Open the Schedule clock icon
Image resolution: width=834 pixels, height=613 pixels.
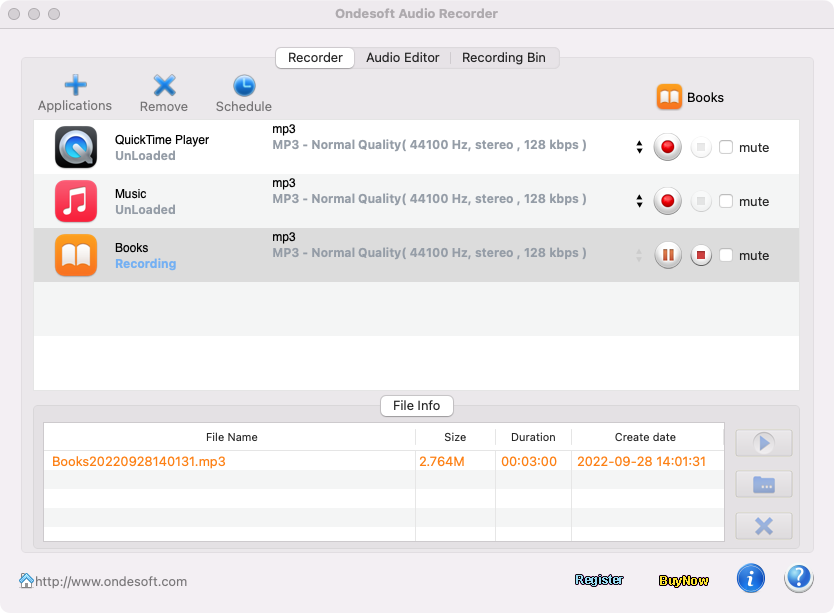[x=244, y=86]
